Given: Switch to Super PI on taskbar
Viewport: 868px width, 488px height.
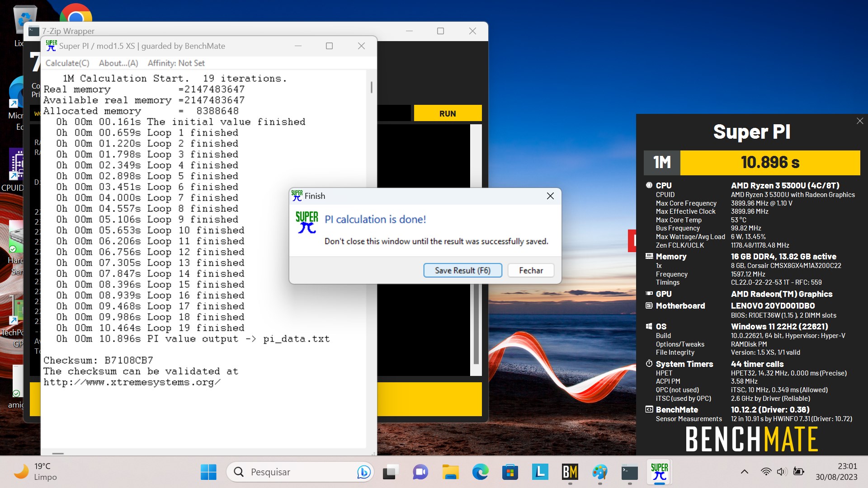Looking at the screenshot, I should [x=660, y=472].
